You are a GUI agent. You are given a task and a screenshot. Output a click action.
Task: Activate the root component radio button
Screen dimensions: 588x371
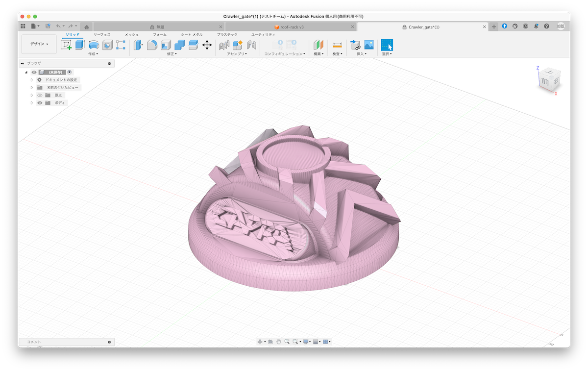click(x=70, y=72)
